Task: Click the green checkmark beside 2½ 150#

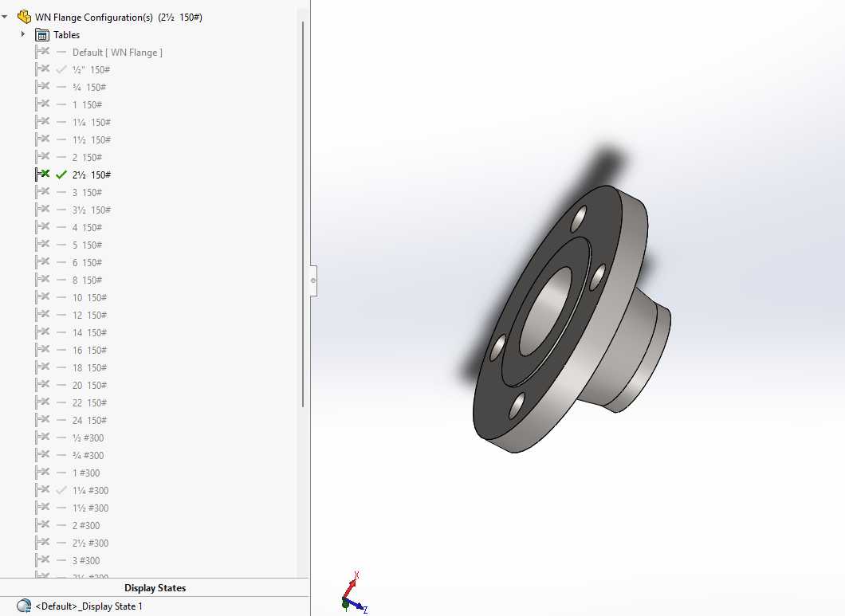Action: coord(61,175)
